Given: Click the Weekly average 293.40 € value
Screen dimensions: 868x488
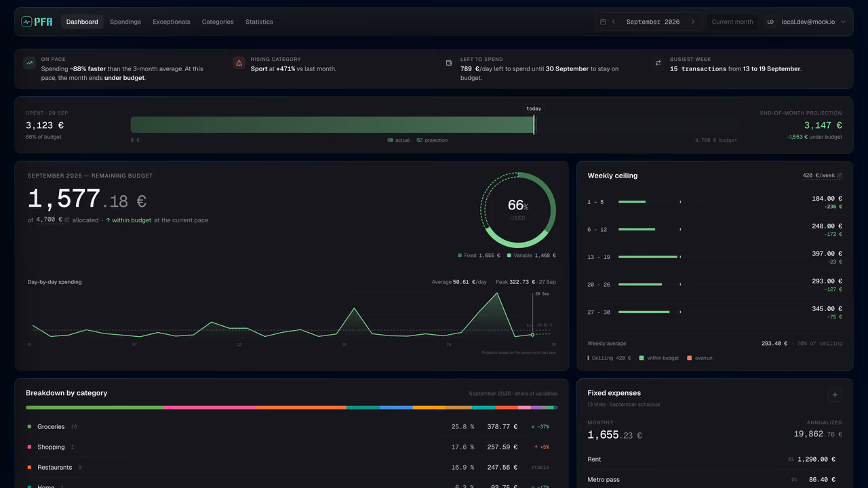Looking at the screenshot, I should point(774,344).
